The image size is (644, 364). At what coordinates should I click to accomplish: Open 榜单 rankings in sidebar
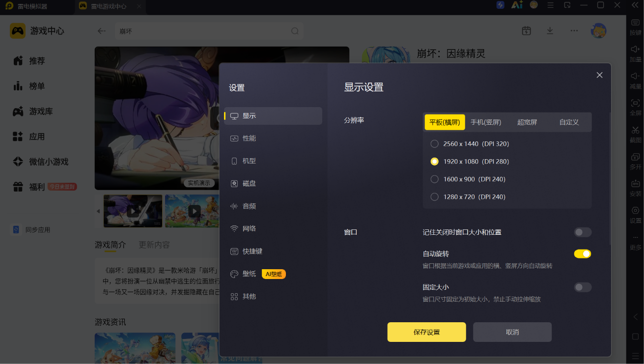point(29,86)
